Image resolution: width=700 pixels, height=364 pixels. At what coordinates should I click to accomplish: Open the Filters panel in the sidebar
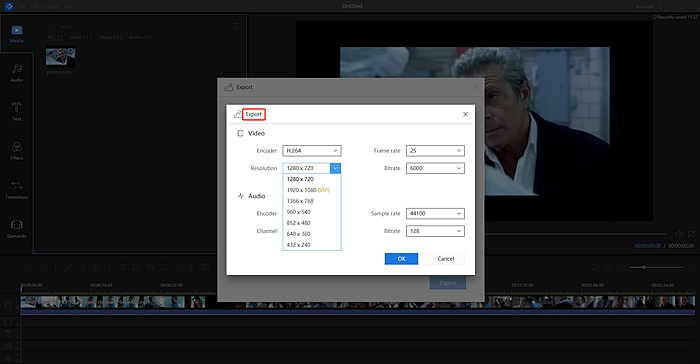(17, 151)
